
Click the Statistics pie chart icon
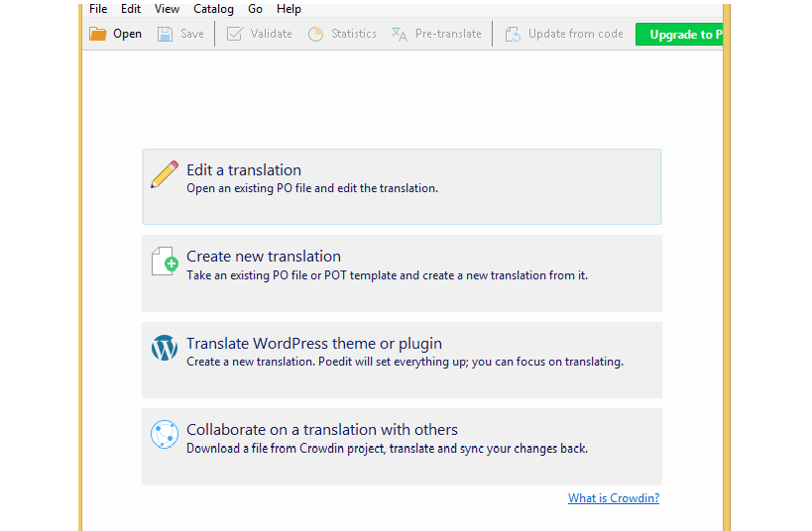coord(315,34)
